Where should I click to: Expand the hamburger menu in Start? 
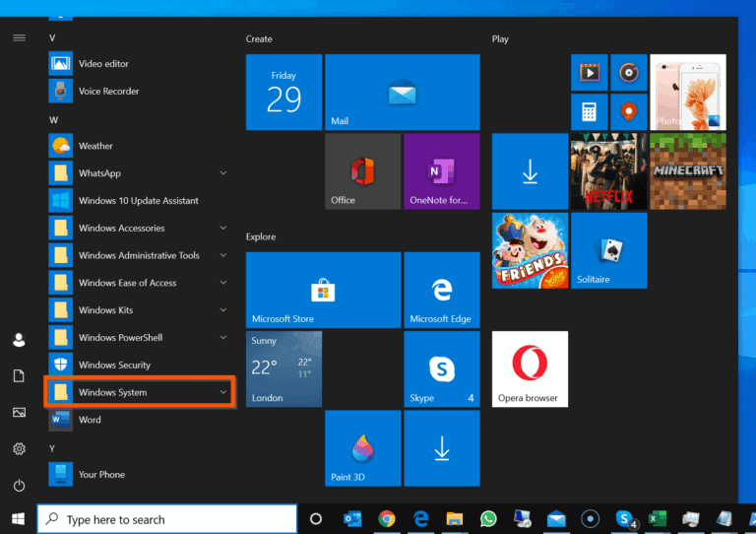pos(19,37)
